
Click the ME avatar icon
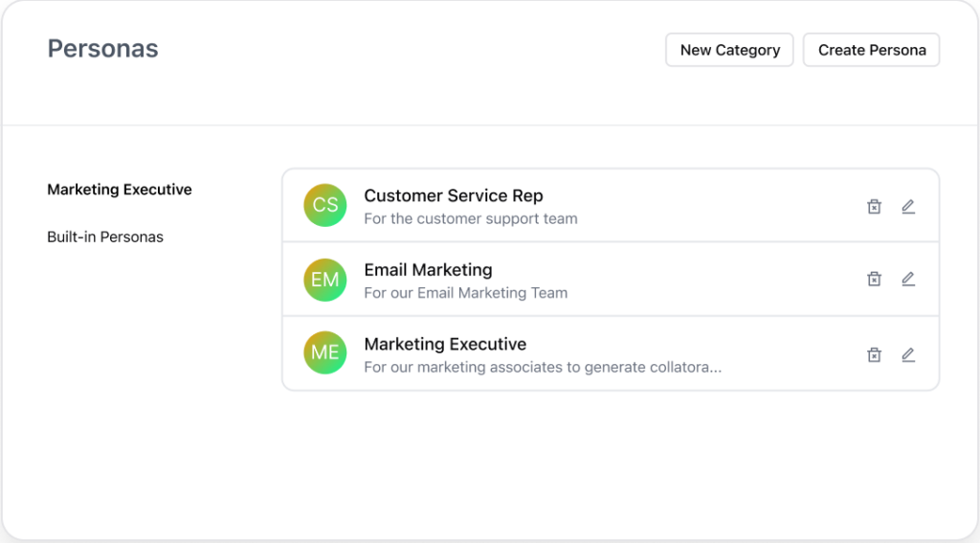[325, 352]
